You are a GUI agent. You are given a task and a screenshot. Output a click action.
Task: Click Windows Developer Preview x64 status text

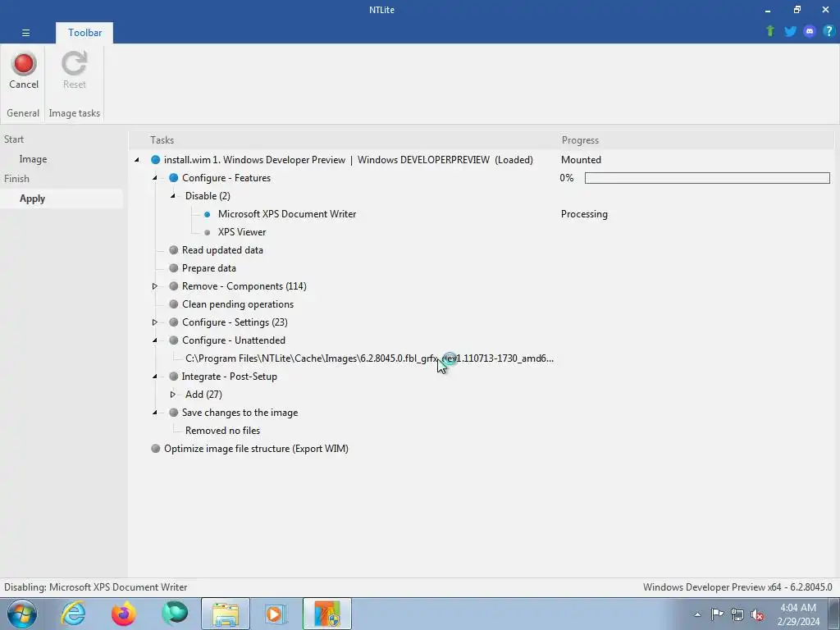[x=737, y=587]
